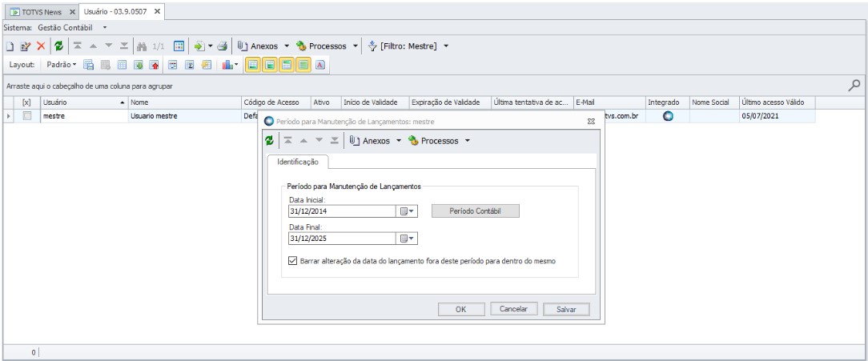
Task: Open the grid columns icon beside 1/1
Action: (179, 46)
